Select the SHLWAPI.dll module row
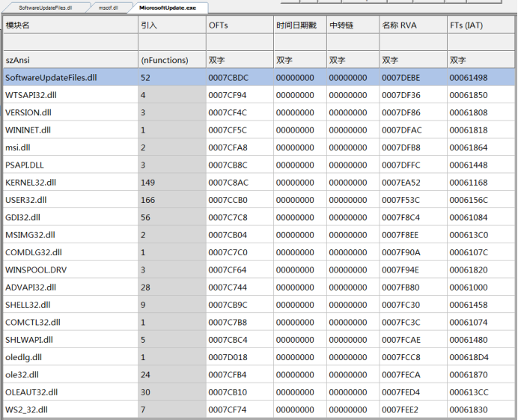 coord(259,340)
